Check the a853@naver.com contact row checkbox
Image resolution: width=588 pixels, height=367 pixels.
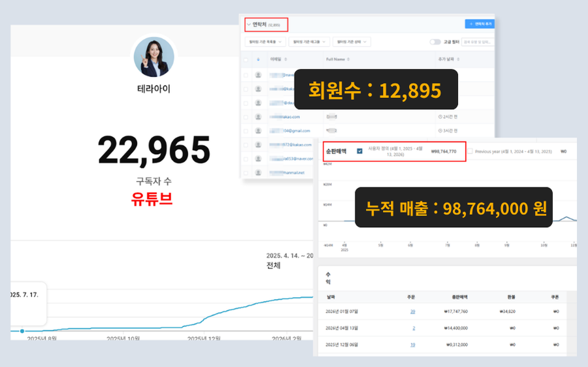(x=246, y=159)
